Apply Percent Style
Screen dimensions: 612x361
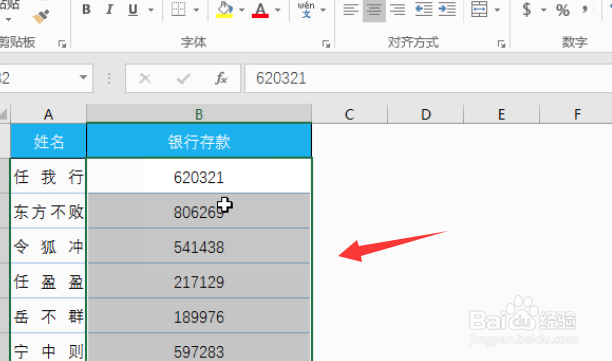pos(562,10)
